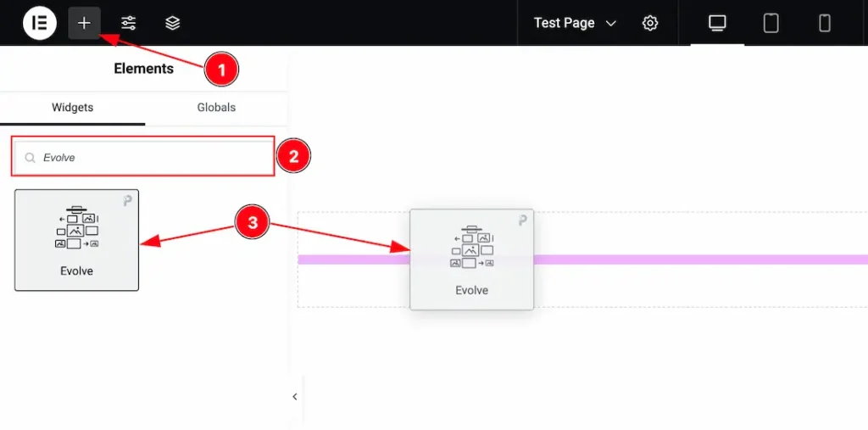Open page settings gear icon
Viewport: 868px width, 430px height.
coord(650,23)
